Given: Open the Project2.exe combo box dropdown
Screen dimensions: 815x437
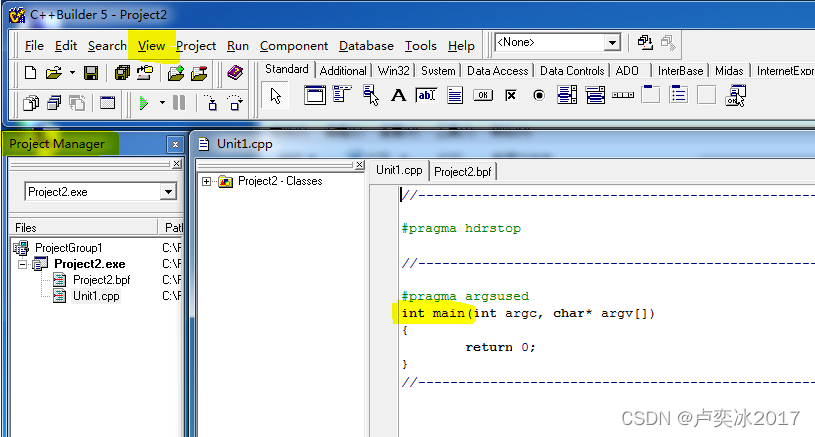Looking at the screenshot, I should (168, 192).
